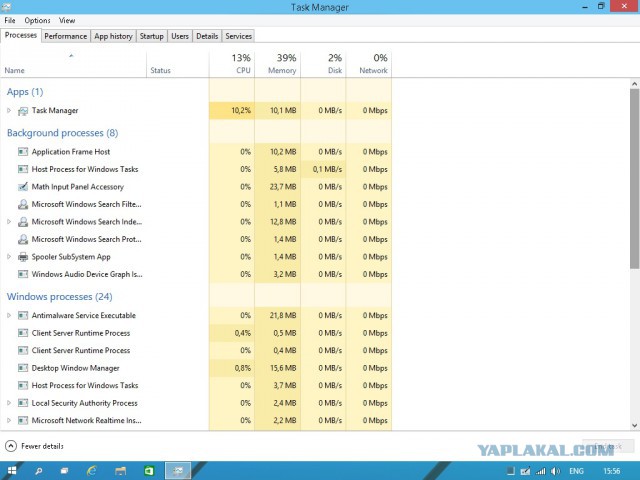Screen dimensions: 640x480
Task: Click the Spooler SubSystem App printer icon
Action: pos(23,257)
